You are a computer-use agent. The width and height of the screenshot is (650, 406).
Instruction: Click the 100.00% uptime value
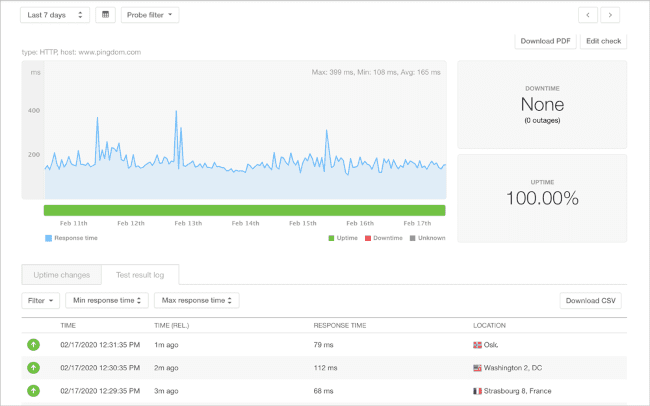click(542, 198)
